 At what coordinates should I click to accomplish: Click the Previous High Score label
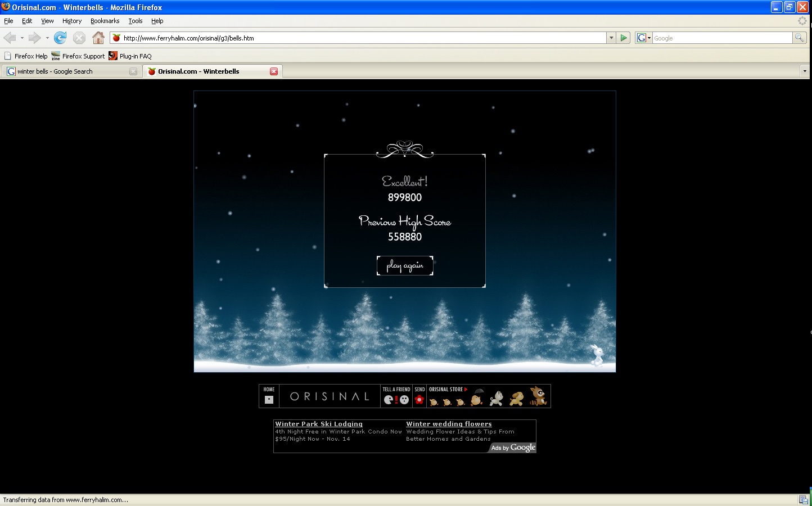[405, 222]
